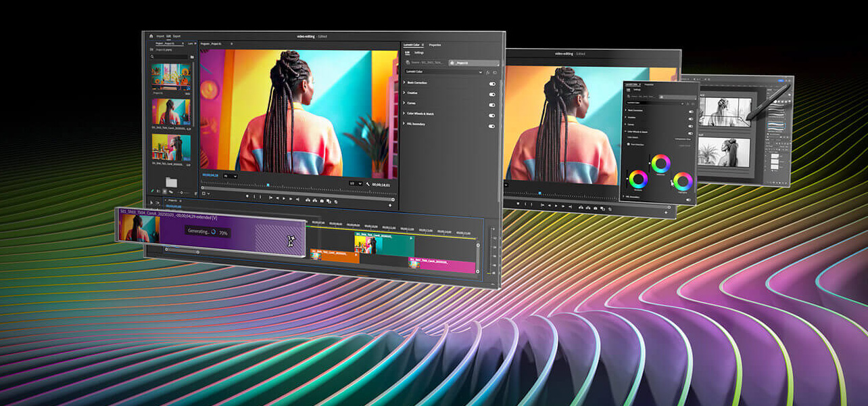
Task: Select the Edit workspace tab
Action: tap(168, 37)
